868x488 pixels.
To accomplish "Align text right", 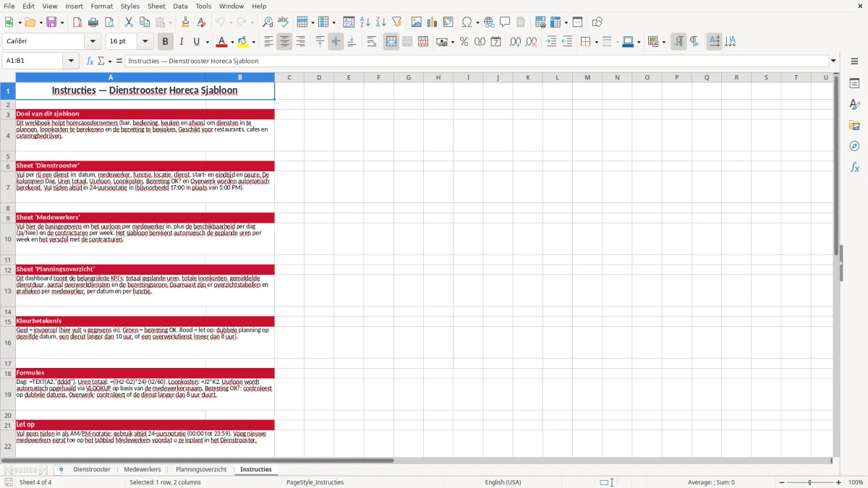I will 300,42.
